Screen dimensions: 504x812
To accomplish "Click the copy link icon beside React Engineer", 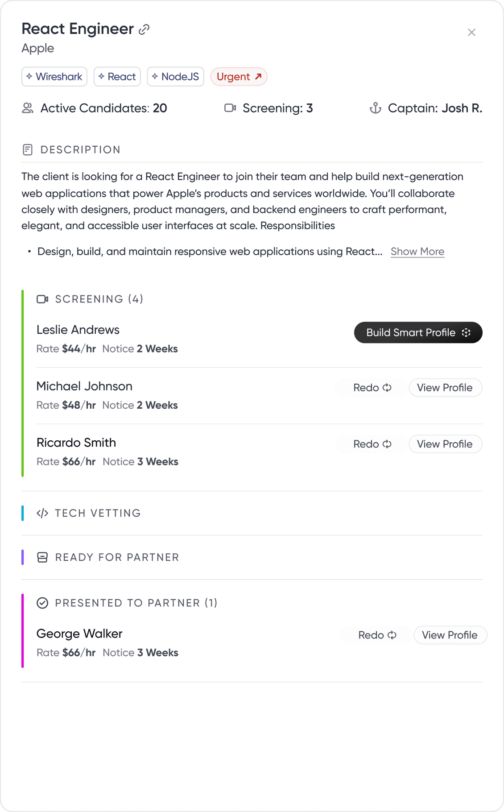I will [144, 30].
